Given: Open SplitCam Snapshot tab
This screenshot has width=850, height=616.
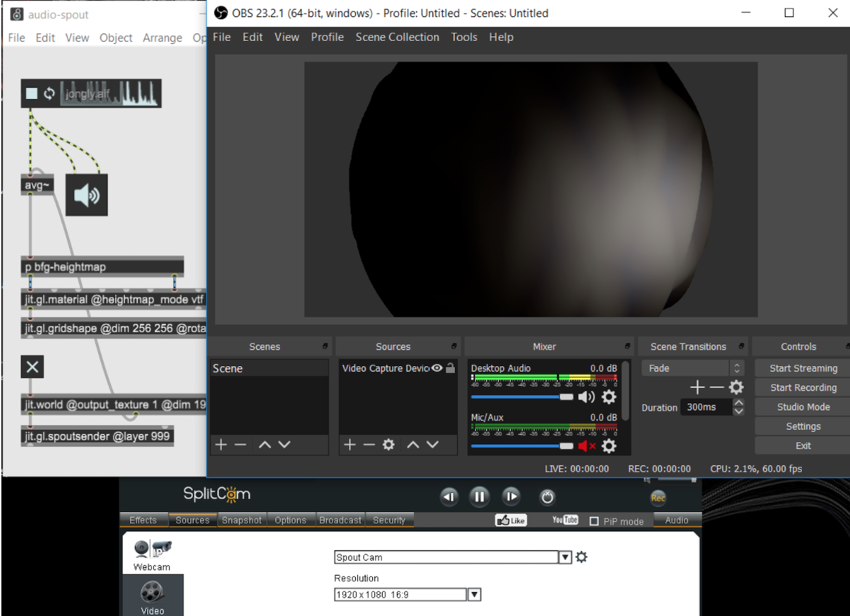Looking at the screenshot, I should point(242,520).
